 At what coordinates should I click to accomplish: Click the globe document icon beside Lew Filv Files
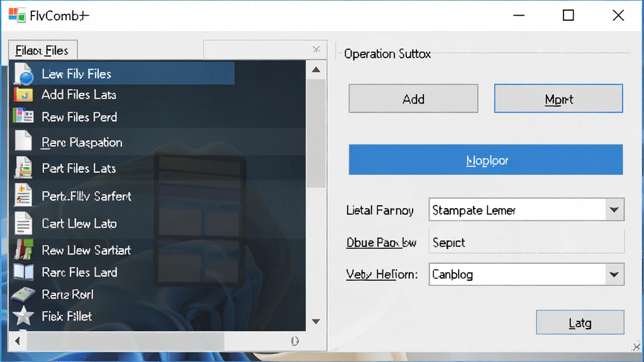pyautogui.click(x=24, y=74)
